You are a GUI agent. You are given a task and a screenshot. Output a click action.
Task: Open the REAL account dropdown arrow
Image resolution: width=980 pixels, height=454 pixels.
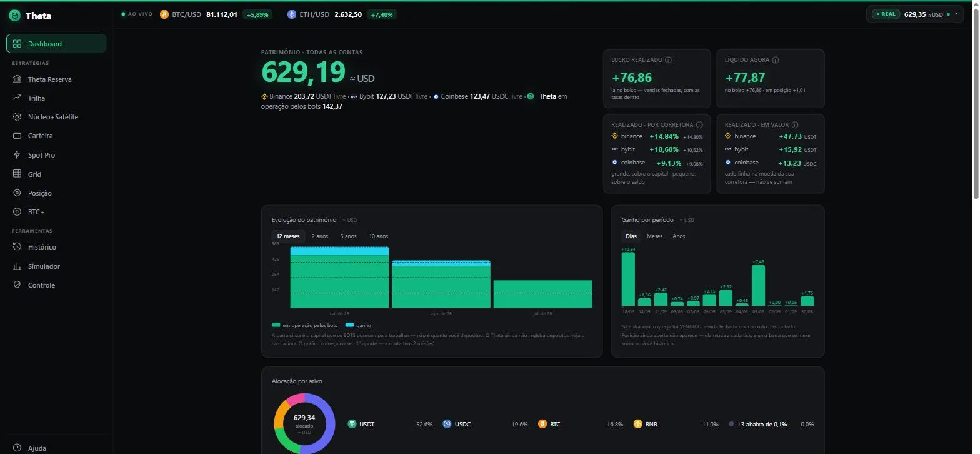pos(956,14)
